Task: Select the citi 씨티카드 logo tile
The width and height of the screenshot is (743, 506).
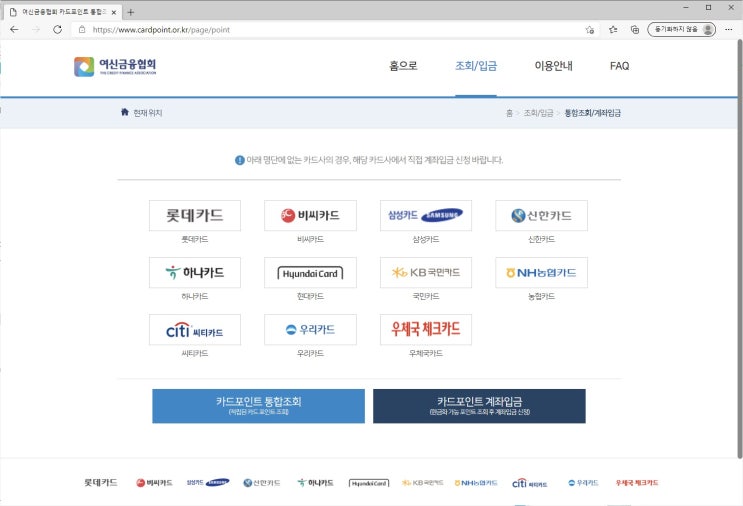Action: pyautogui.click(x=195, y=329)
